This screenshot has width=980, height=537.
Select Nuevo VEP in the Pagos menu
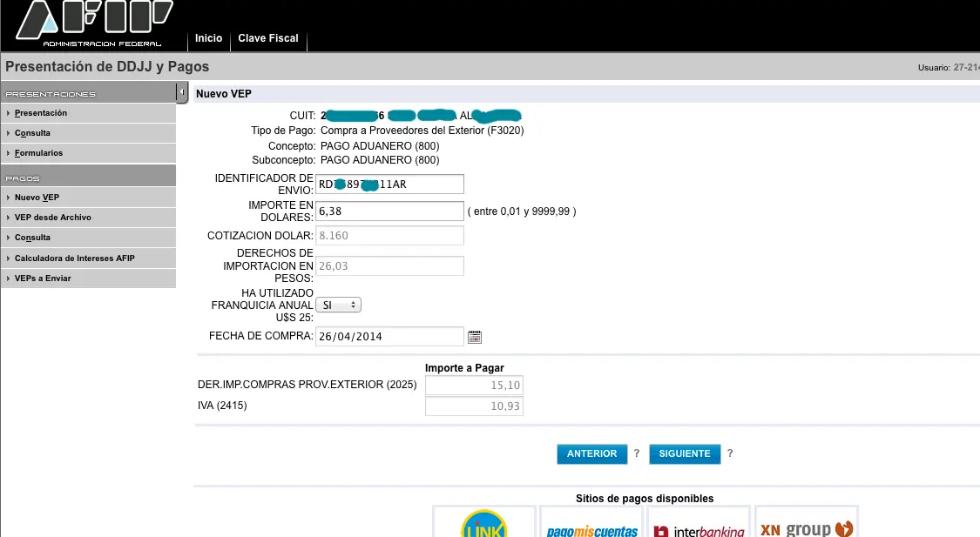pyautogui.click(x=88, y=198)
